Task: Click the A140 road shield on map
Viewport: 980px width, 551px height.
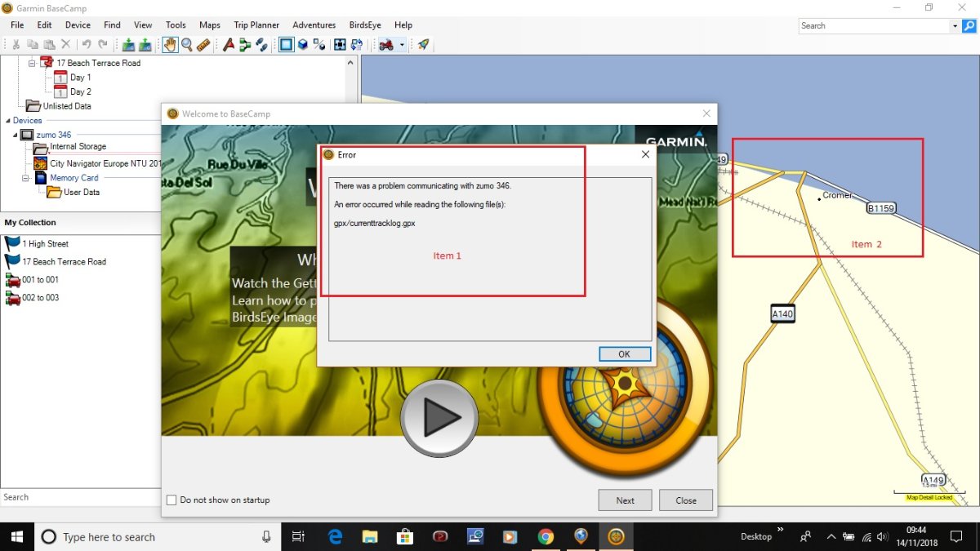Action: (782, 313)
